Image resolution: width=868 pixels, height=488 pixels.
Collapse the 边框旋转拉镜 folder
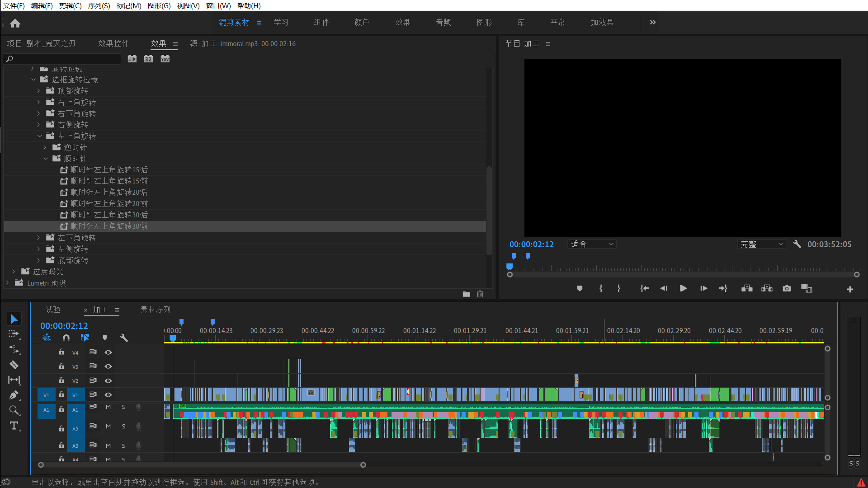(33, 80)
